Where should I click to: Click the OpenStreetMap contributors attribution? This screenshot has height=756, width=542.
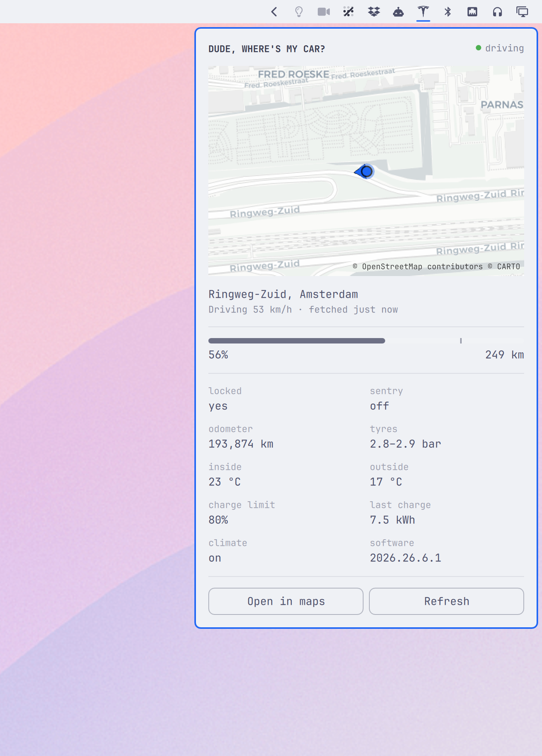coord(418,266)
